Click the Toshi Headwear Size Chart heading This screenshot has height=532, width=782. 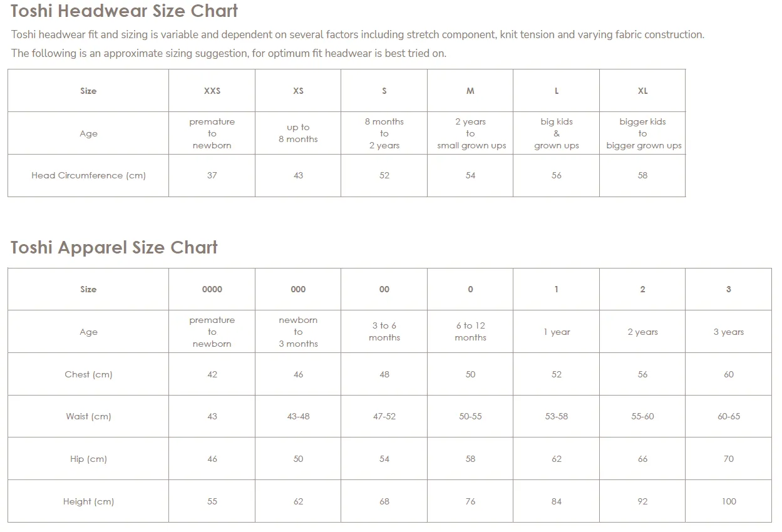tap(124, 11)
